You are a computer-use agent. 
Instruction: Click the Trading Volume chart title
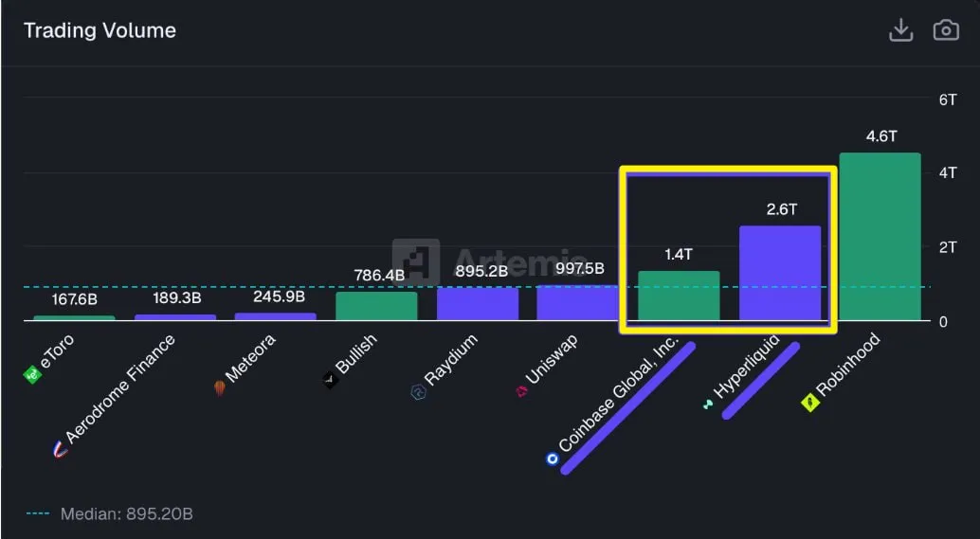100,30
